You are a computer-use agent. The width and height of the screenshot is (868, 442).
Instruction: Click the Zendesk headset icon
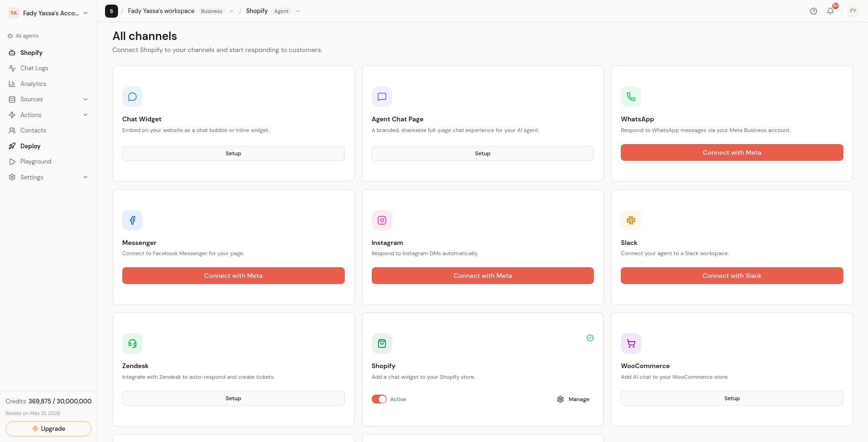click(132, 343)
